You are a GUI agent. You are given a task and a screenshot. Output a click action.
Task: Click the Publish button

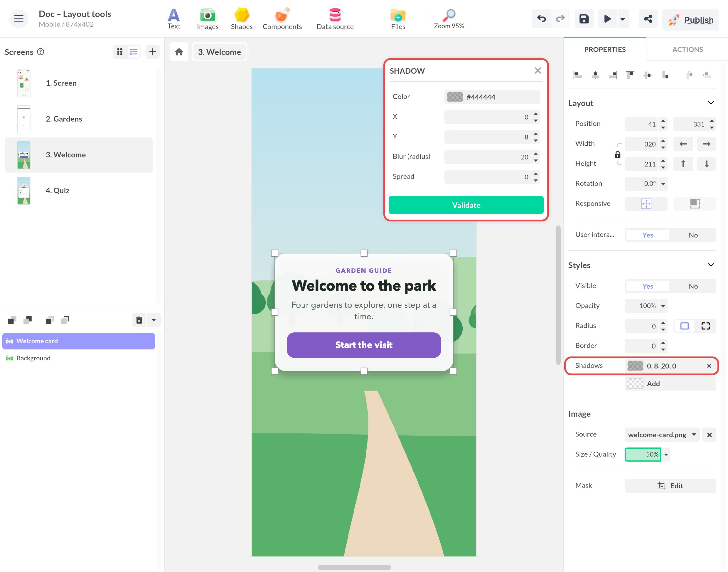coord(690,20)
